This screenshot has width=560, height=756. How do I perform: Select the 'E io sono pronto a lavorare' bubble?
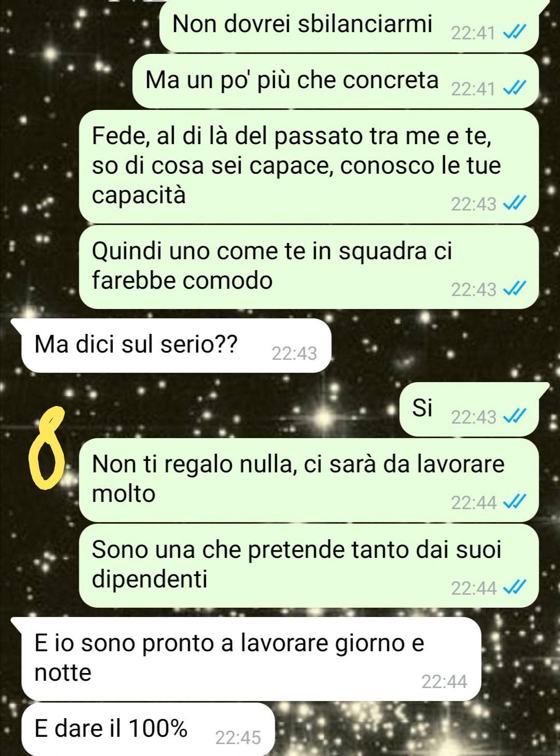[x=248, y=659]
